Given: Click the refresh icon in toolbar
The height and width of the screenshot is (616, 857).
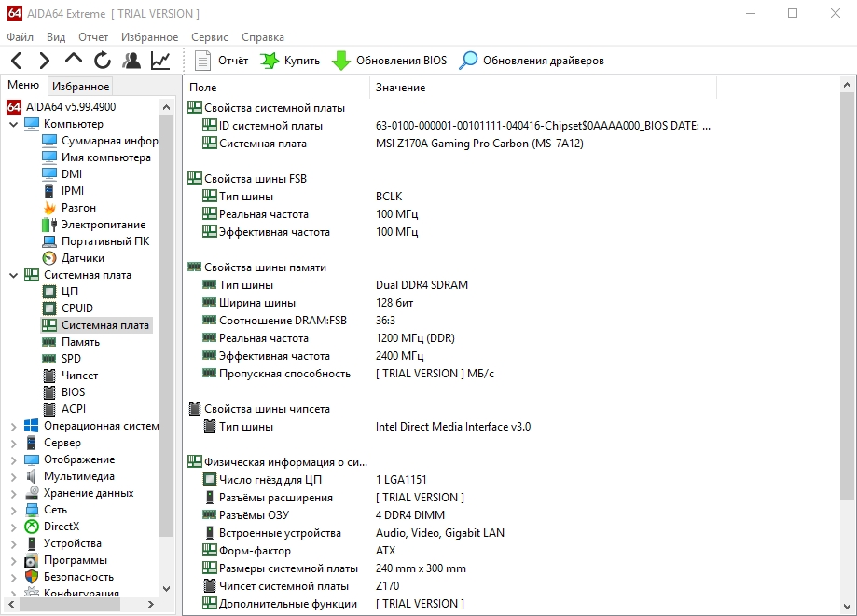Looking at the screenshot, I should point(103,60).
